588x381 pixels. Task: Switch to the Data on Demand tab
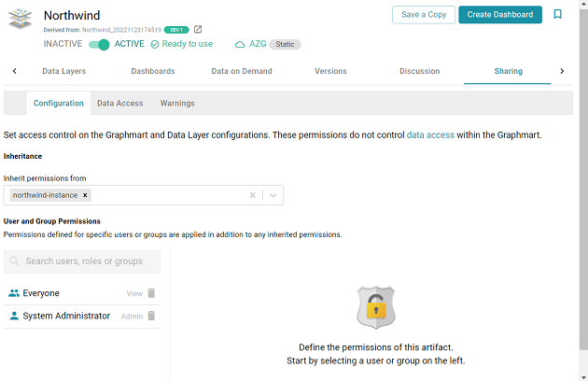(x=242, y=71)
